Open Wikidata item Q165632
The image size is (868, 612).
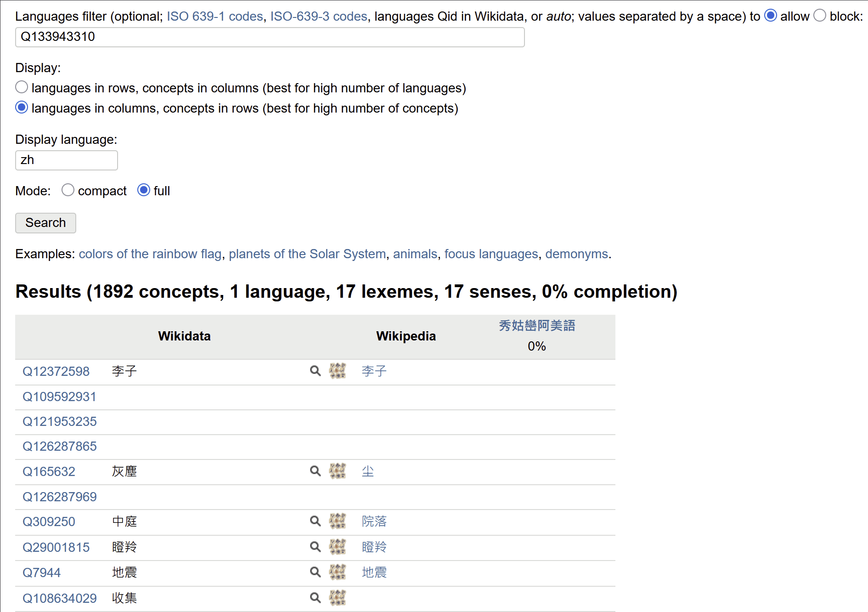coord(49,471)
